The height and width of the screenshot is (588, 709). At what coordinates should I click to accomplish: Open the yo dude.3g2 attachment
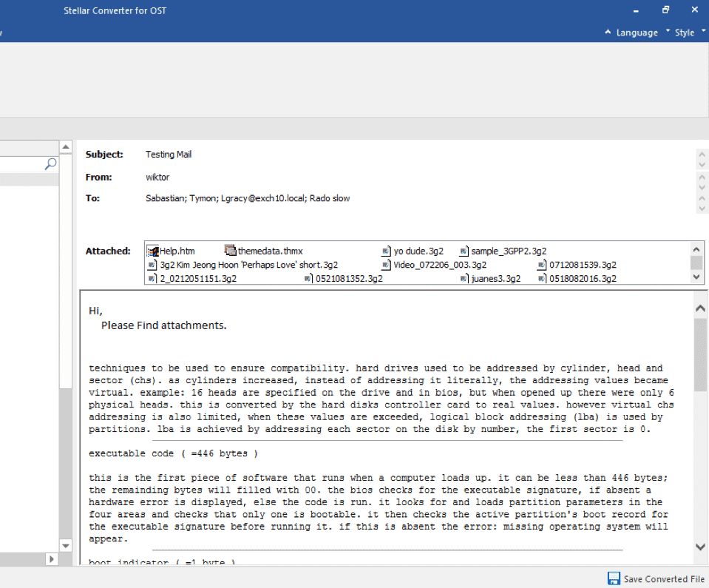tap(413, 251)
